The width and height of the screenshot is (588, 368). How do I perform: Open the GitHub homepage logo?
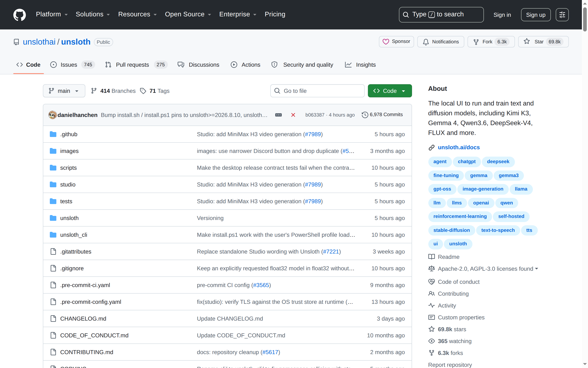(19, 15)
